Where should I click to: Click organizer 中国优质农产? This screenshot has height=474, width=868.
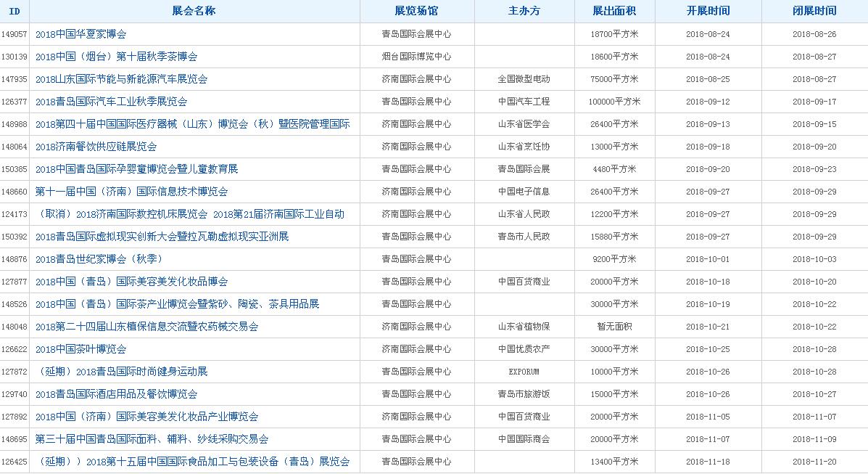tap(524, 349)
